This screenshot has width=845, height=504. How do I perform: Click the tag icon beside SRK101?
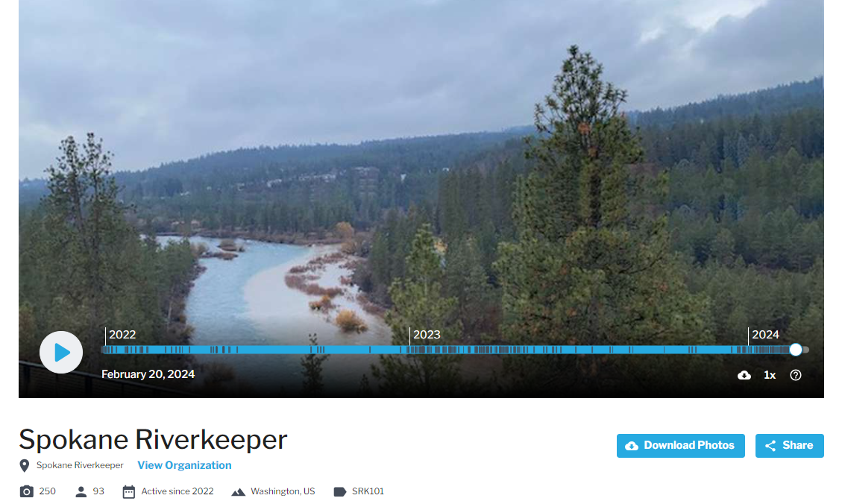pos(339,491)
